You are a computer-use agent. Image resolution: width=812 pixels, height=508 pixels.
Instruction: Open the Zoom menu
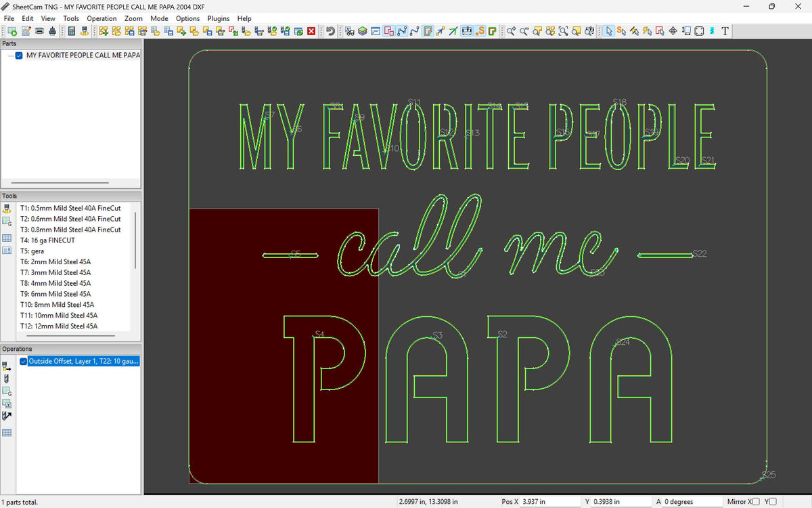point(133,18)
